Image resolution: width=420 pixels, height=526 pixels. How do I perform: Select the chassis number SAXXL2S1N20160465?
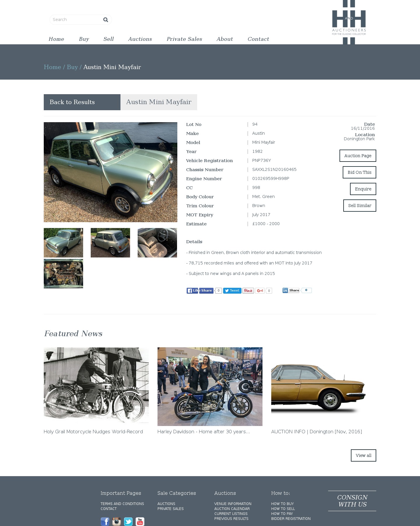(x=274, y=169)
